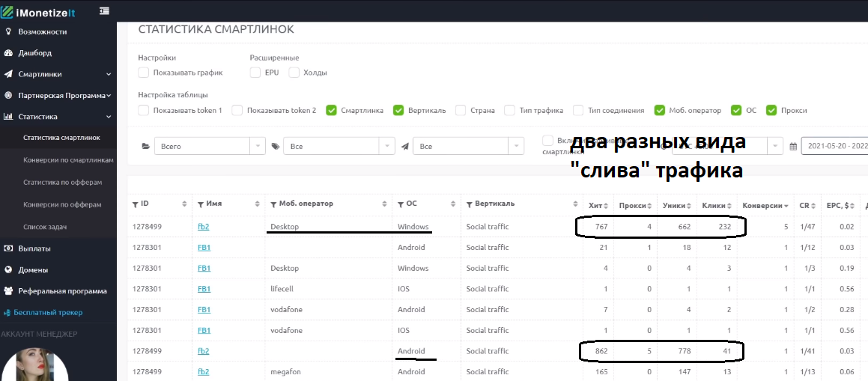Open Конверсии по офферам page
The width and height of the screenshot is (868, 381).
click(62, 204)
